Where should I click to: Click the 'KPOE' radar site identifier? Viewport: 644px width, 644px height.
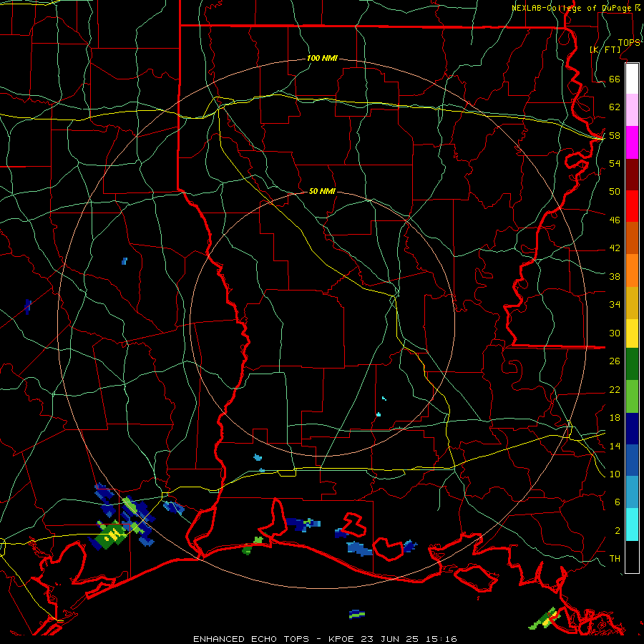click(x=342, y=639)
